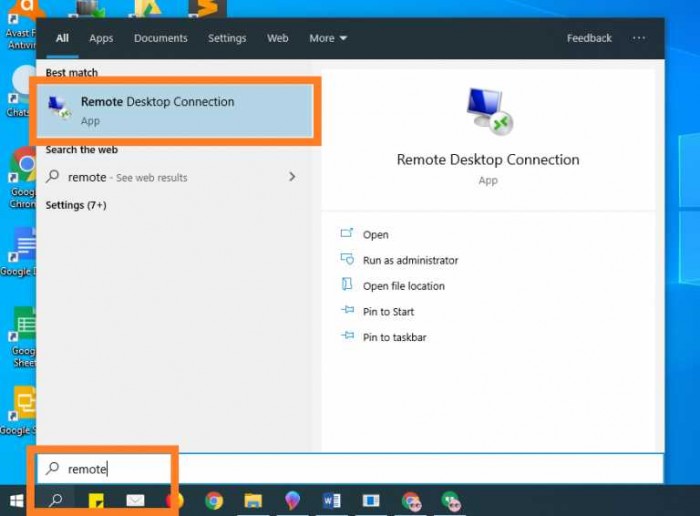Select the Remote Desktop Connection best match result
Screen dimensions: 700x516
(175, 111)
